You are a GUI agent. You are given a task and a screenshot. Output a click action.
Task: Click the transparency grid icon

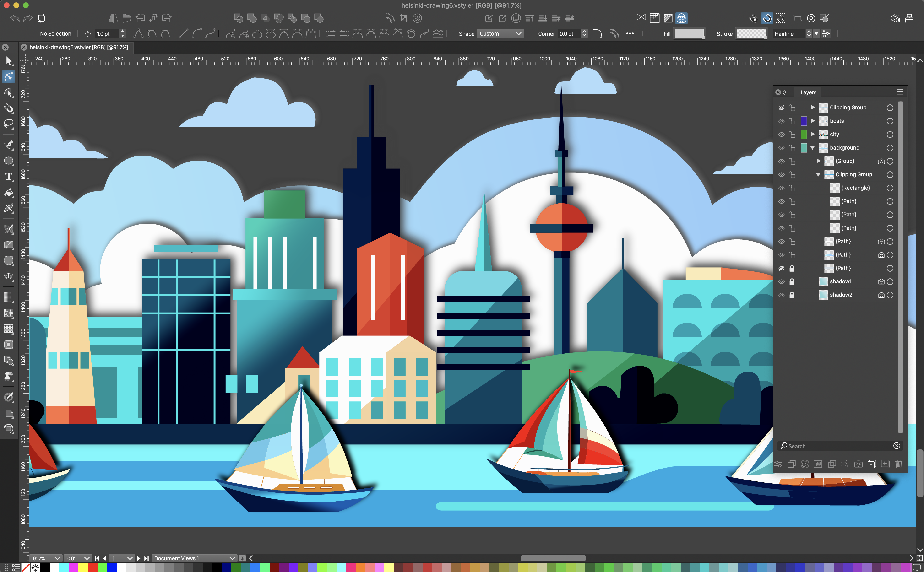[655, 18]
